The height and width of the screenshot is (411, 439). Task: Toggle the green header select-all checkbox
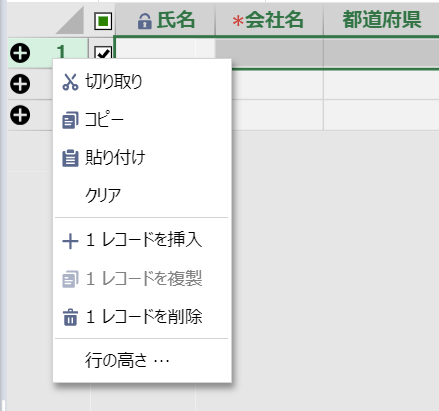tap(103, 21)
